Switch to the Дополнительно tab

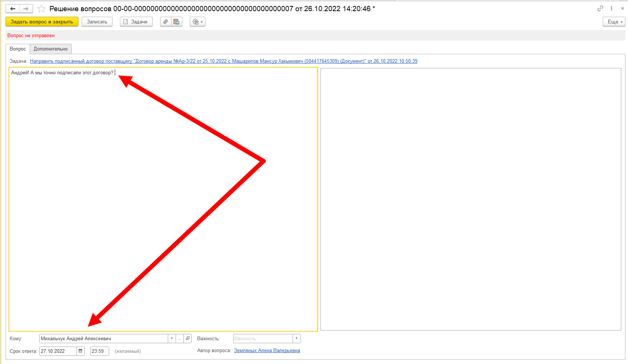point(51,49)
